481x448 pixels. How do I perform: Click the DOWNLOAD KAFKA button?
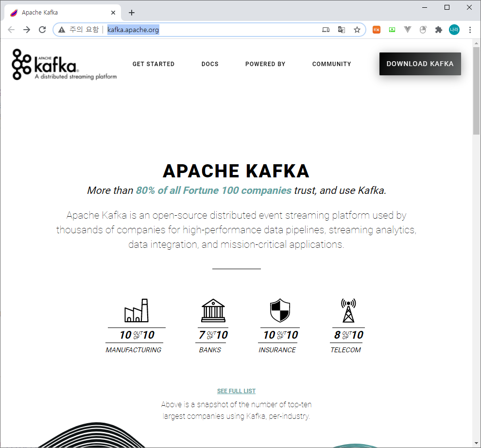click(x=420, y=64)
